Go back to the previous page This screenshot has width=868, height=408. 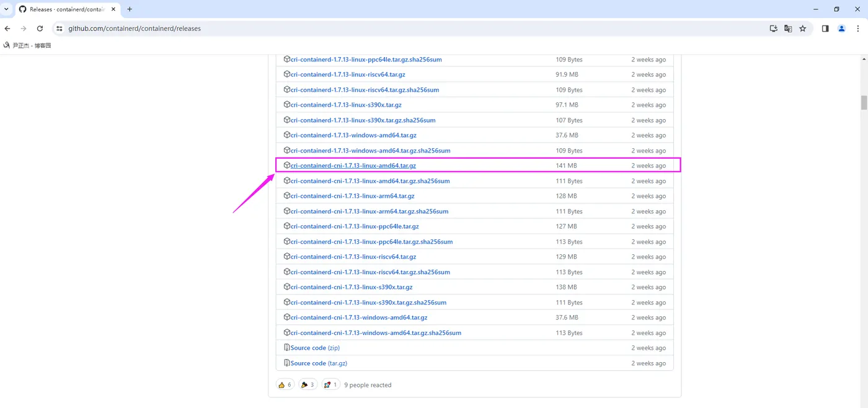(x=7, y=29)
